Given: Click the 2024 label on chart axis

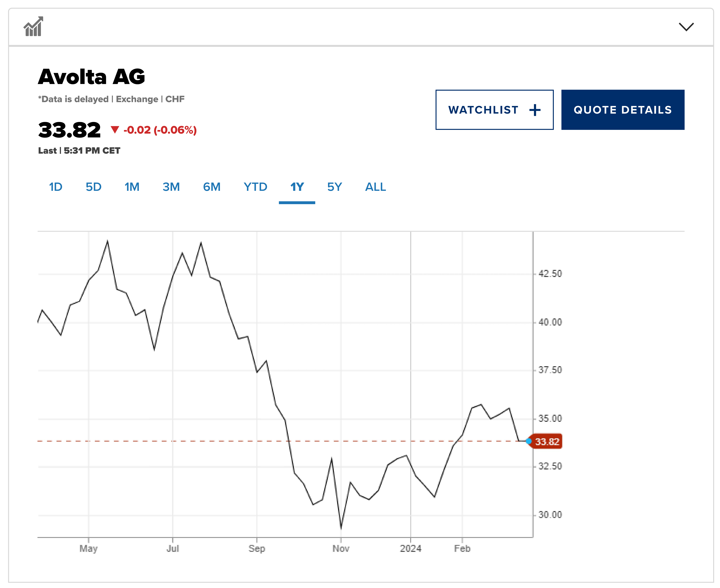Looking at the screenshot, I should [x=410, y=549].
